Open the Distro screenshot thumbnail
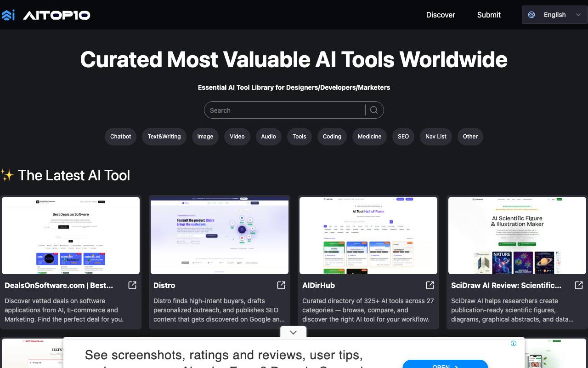 (x=220, y=236)
